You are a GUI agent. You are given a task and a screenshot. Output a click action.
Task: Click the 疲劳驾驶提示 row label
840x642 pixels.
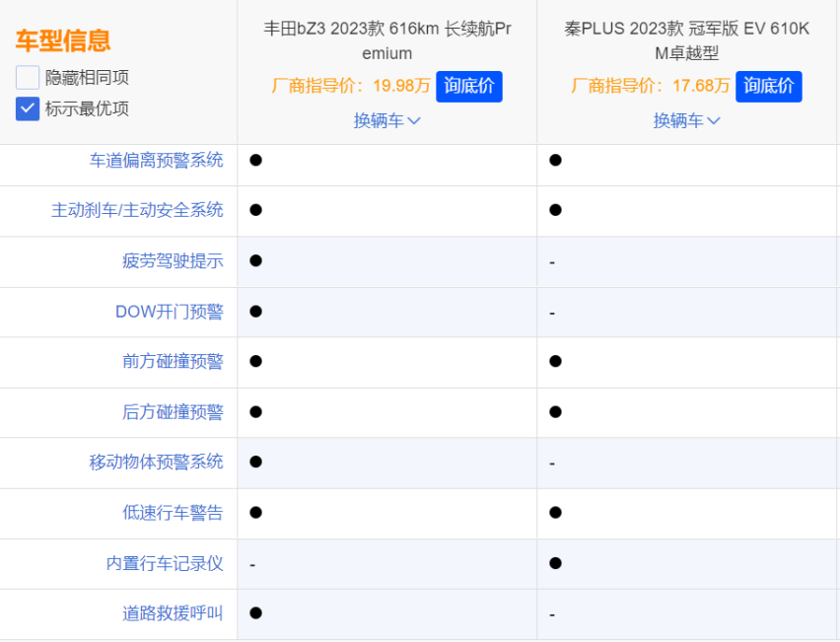173,261
